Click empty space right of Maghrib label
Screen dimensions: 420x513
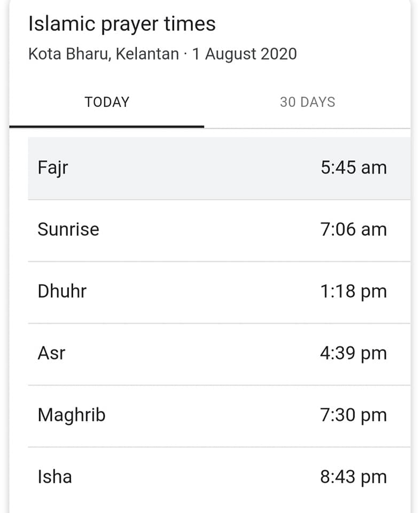[x=213, y=415]
